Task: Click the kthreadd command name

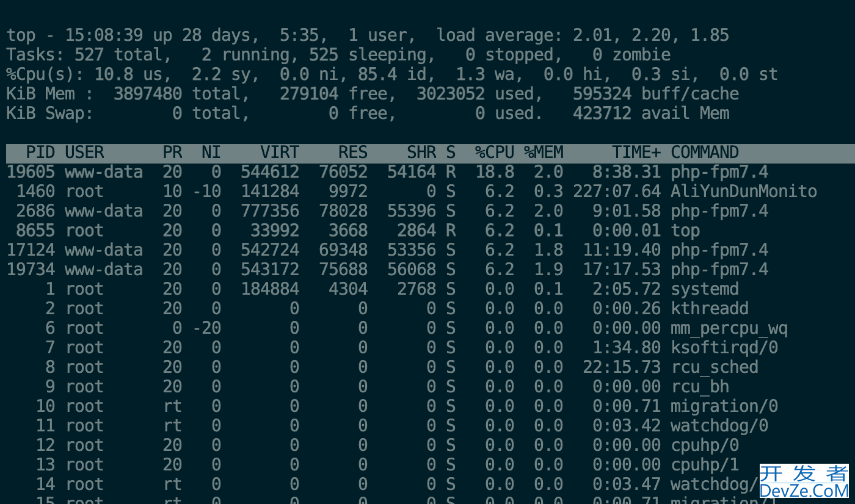Action: (x=710, y=309)
